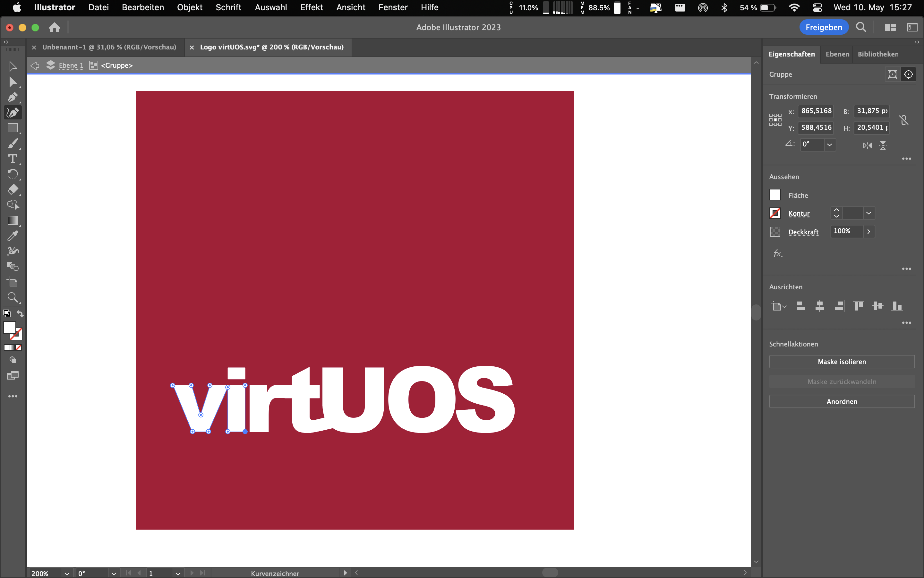Align vertical top in Ausrichten
Screen dimensions: 924x578
pyautogui.click(x=858, y=306)
